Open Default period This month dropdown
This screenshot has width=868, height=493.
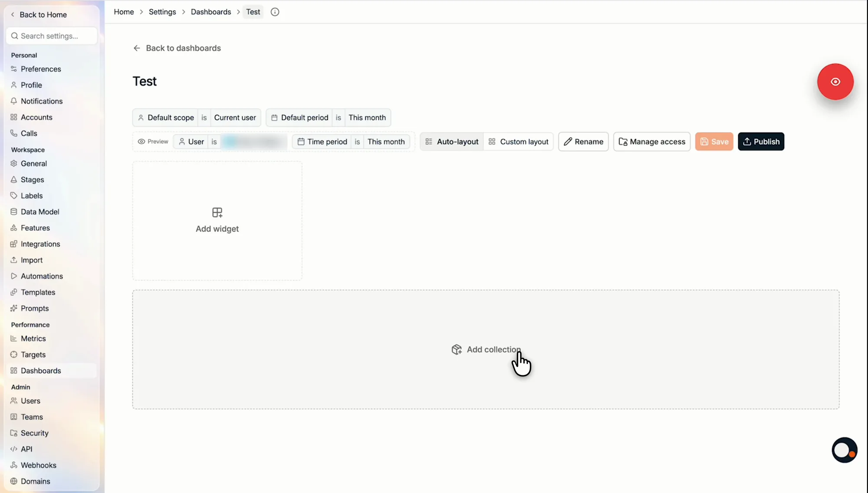coord(367,118)
